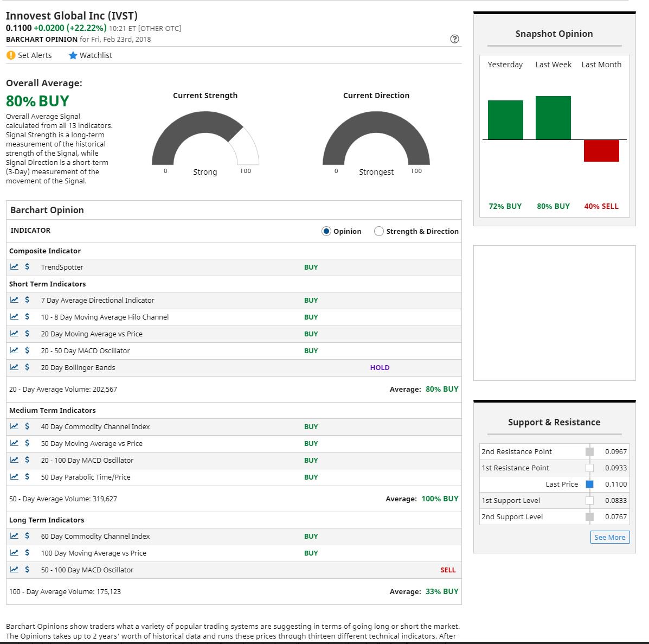This screenshot has width=649, height=644.
Task: Click 1st Support Level value 0.0833
Action: point(616,500)
